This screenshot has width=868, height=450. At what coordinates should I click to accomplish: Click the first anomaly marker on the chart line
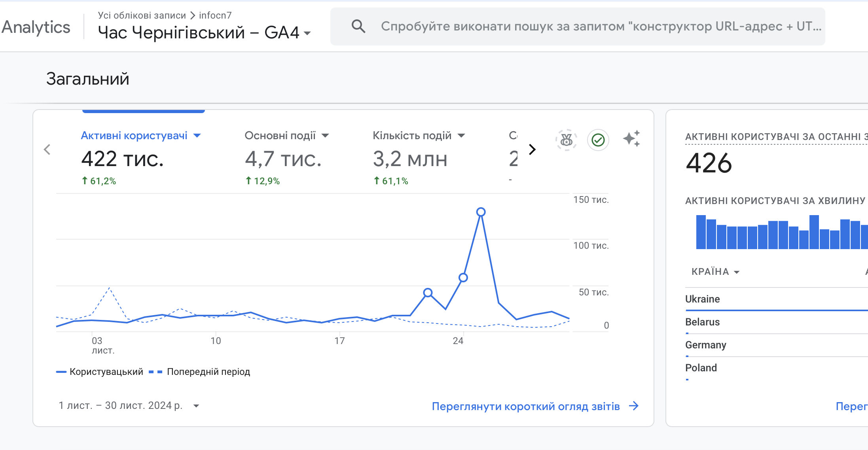click(x=428, y=293)
